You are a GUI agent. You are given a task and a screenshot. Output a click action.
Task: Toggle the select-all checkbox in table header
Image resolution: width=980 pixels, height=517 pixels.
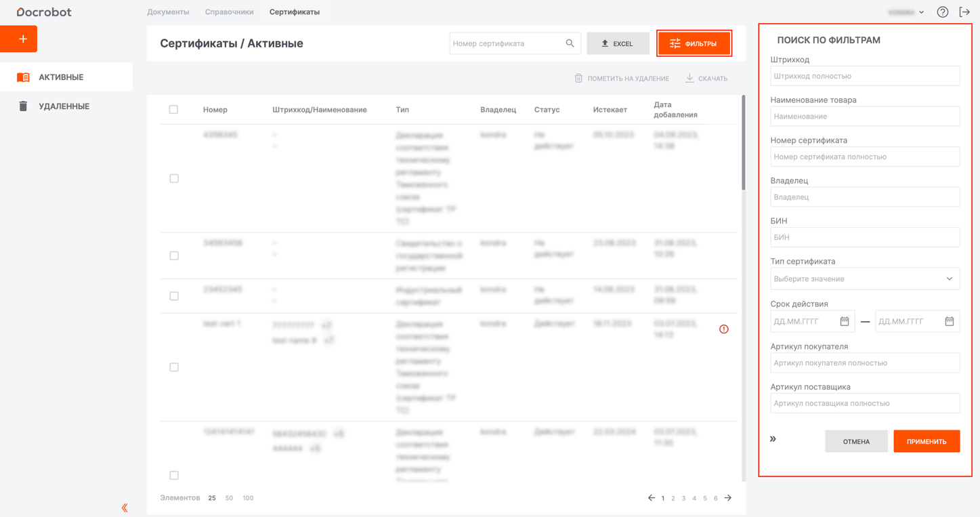tap(173, 110)
